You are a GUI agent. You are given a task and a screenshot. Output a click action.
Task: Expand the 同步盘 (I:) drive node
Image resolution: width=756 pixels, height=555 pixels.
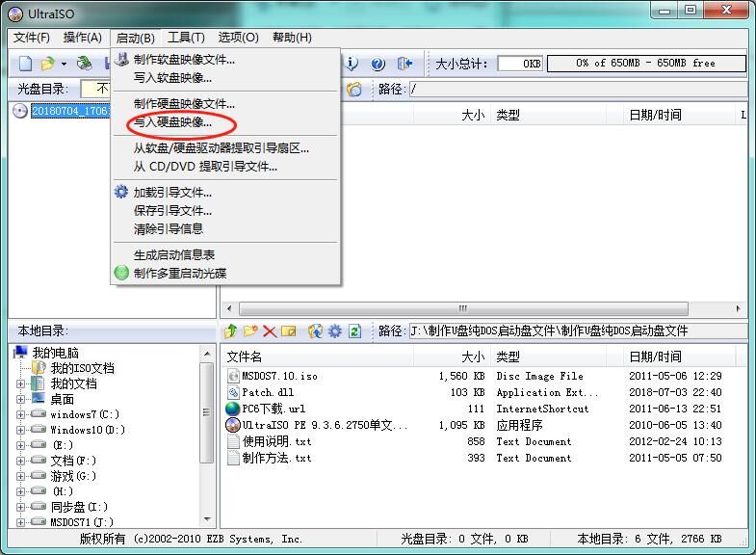click(20, 507)
